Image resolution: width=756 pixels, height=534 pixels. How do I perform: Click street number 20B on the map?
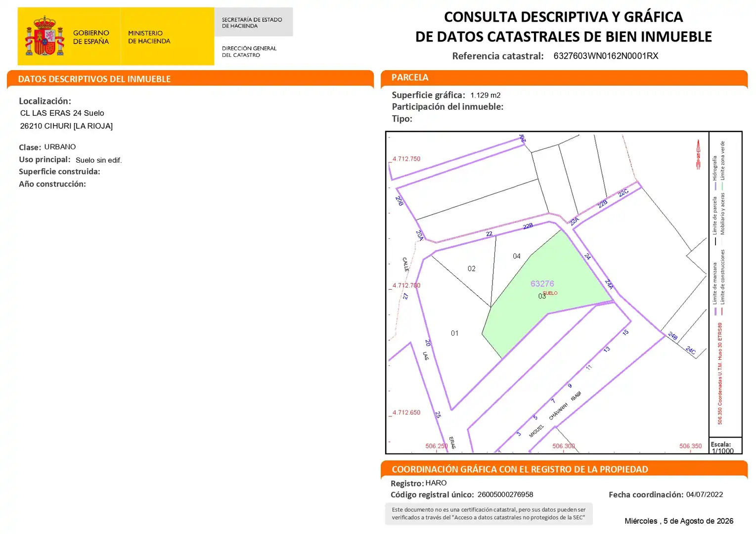pos(400,201)
